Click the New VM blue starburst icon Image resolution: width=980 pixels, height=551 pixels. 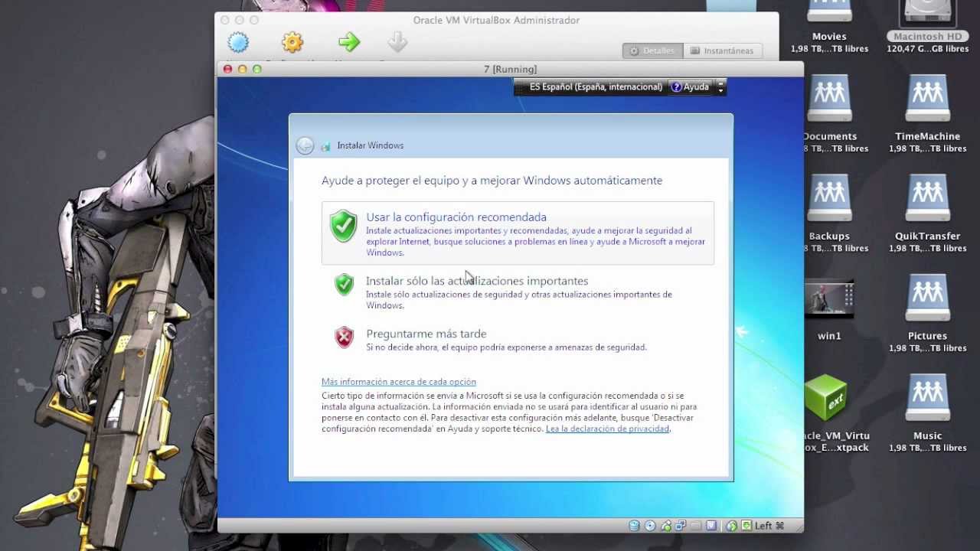click(x=238, y=42)
